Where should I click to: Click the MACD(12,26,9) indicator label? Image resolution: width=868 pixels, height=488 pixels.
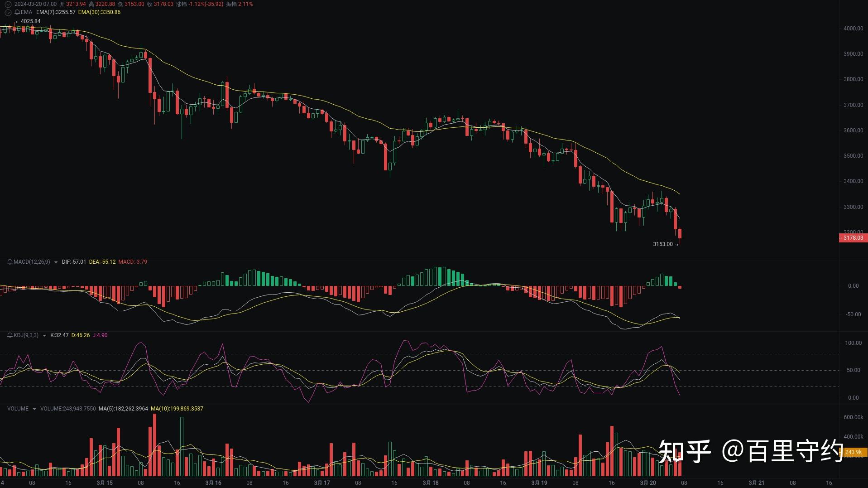pos(32,262)
